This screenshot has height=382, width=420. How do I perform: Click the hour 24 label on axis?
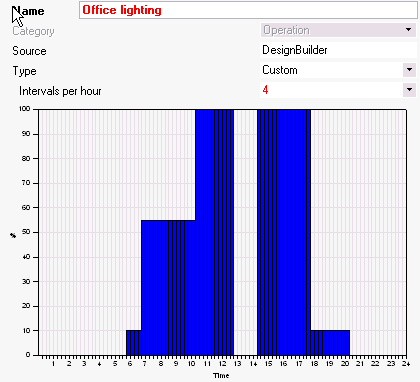pyautogui.click(x=406, y=363)
